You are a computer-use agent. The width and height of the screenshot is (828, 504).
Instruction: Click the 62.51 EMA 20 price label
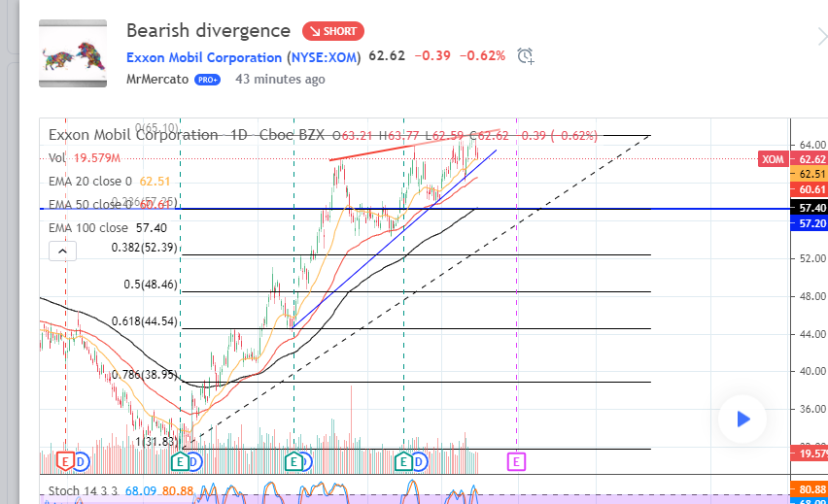[x=811, y=174]
